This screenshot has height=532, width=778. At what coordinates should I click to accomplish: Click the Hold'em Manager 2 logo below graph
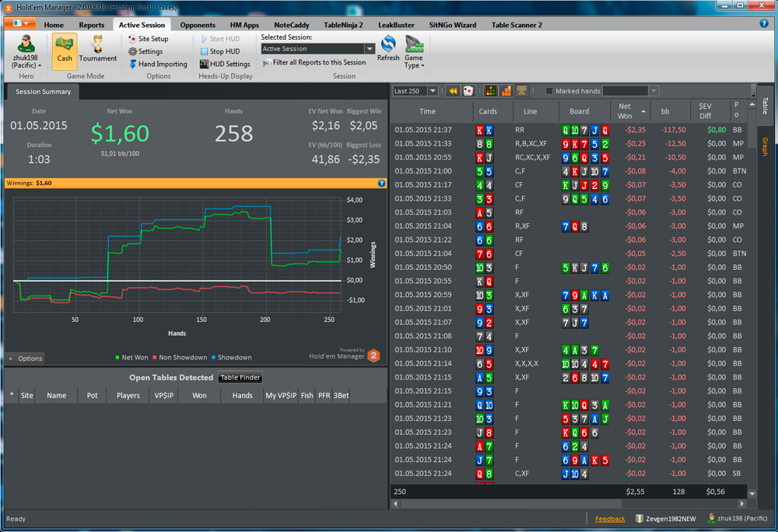(374, 355)
